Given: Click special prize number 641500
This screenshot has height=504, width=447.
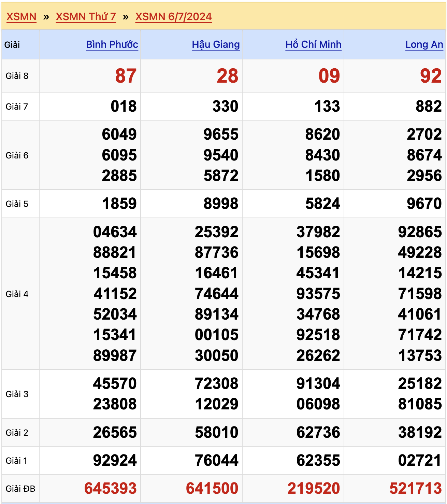Looking at the screenshot, I should [x=212, y=488].
